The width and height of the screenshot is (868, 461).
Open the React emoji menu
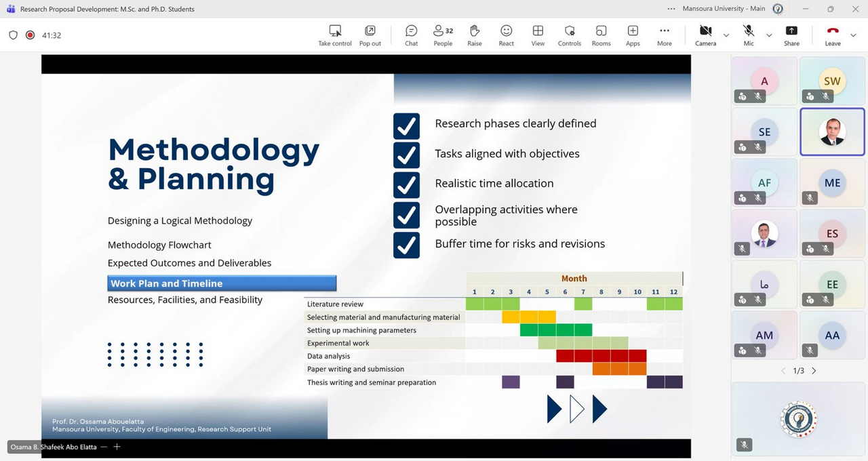point(506,35)
